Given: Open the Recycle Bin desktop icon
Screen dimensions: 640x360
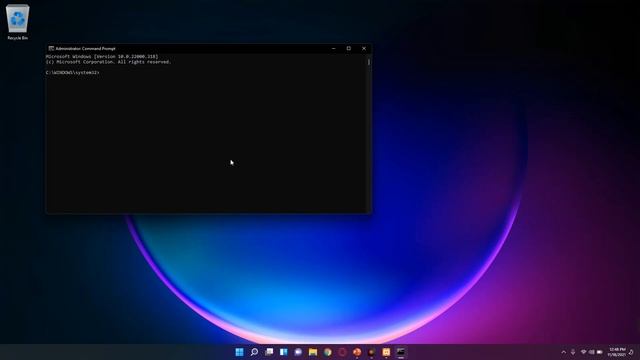Looking at the screenshot, I should pyautogui.click(x=18, y=22).
